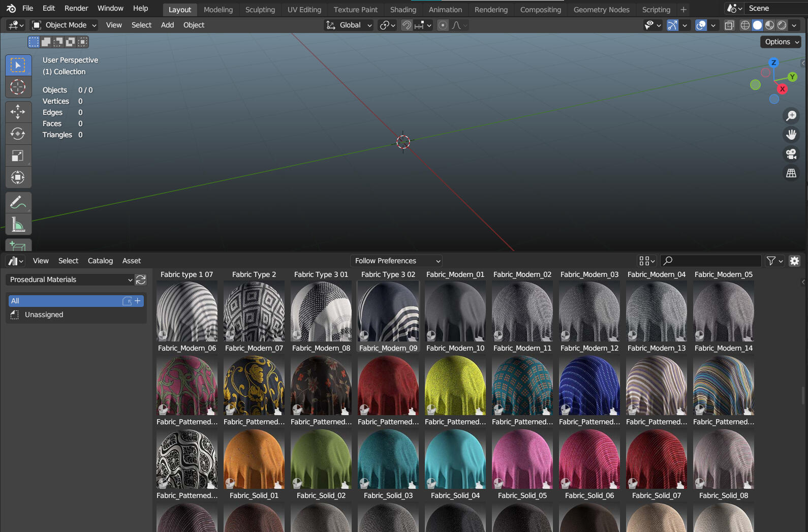Screen dimensions: 808x532
Task: Click the camera view icon
Action: 791,154
